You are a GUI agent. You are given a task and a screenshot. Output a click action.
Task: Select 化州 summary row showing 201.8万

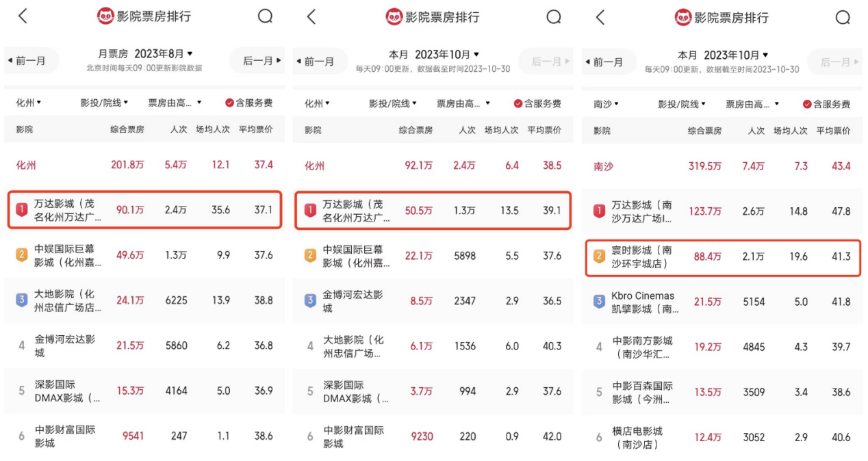pyautogui.click(x=144, y=165)
